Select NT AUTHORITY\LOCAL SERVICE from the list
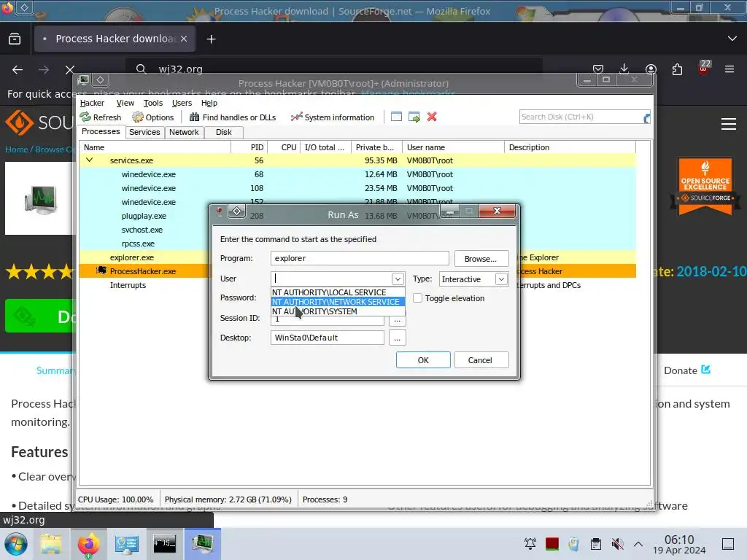747x560 pixels. [338, 292]
